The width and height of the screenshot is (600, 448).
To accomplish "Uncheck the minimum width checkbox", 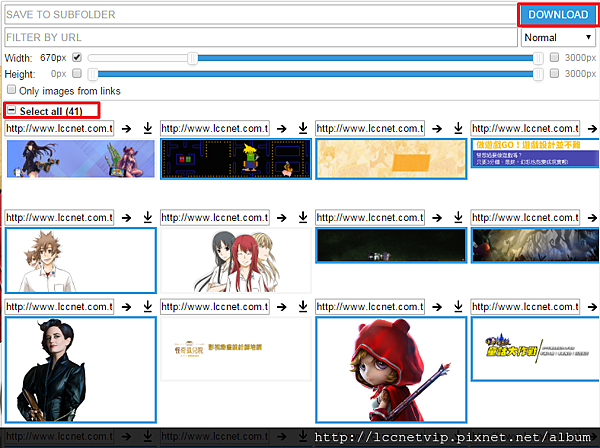I will coord(77,57).
